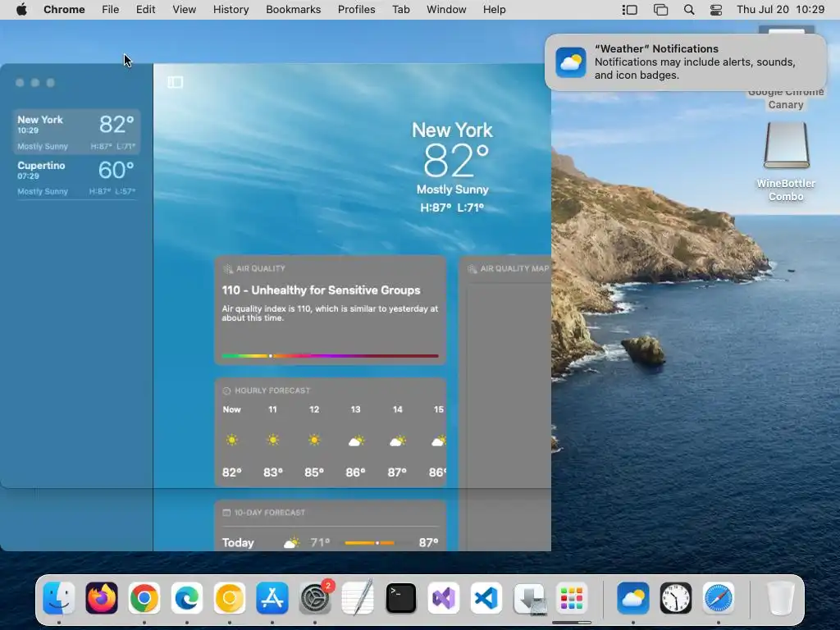
Task: Click the sun icon for hour 11
Action: [x=272, y=441]
